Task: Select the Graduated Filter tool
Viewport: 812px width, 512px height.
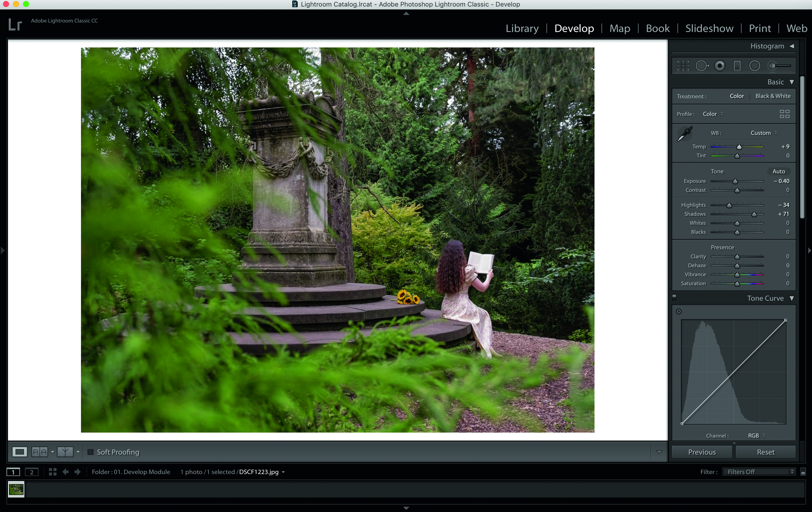Action: [737, 66]
